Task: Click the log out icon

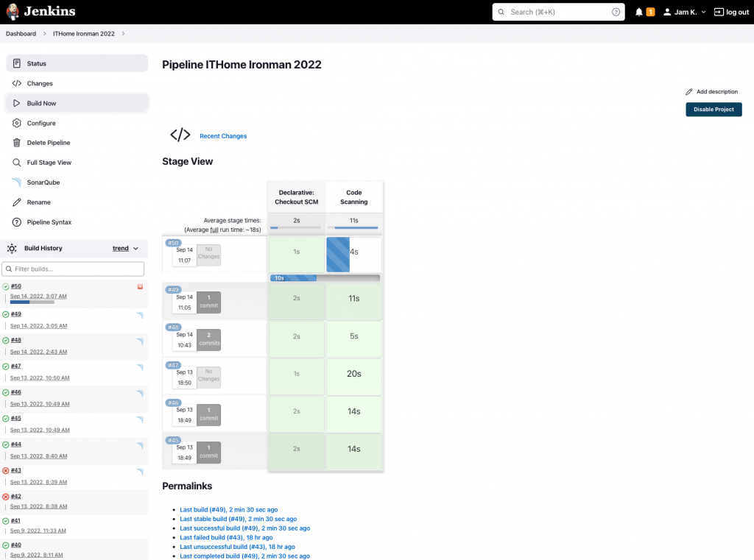Action: tap(719, 12)
